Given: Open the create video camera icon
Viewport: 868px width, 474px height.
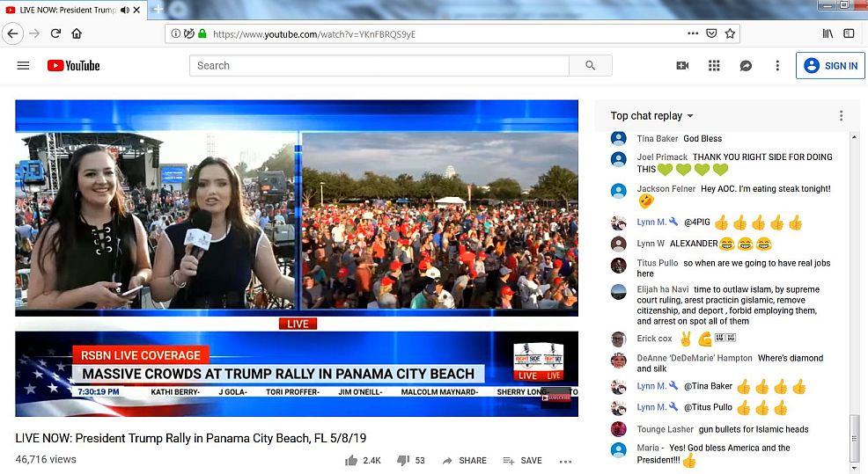Looking at the screenshot, I should pos(682,66).
